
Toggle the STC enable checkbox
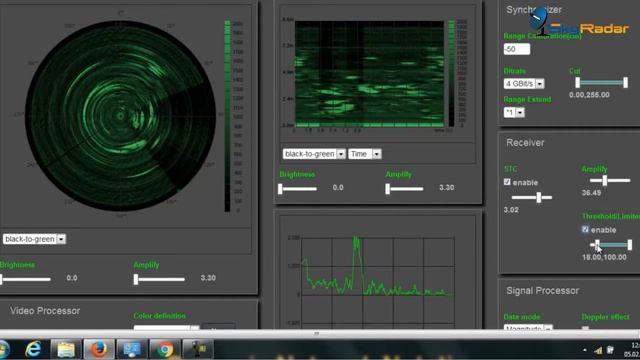point(507,182)
